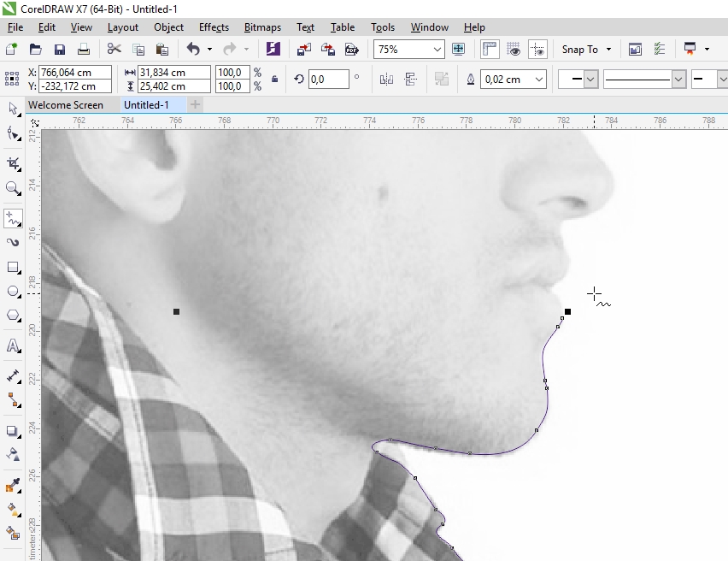Select the Text tool
728x561 pixels.
coord(13,346)
